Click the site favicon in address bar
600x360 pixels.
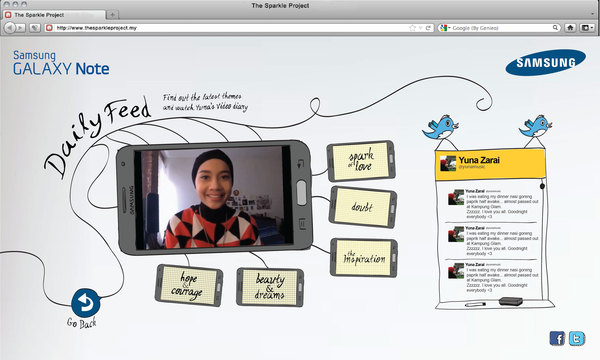(49, 28)
